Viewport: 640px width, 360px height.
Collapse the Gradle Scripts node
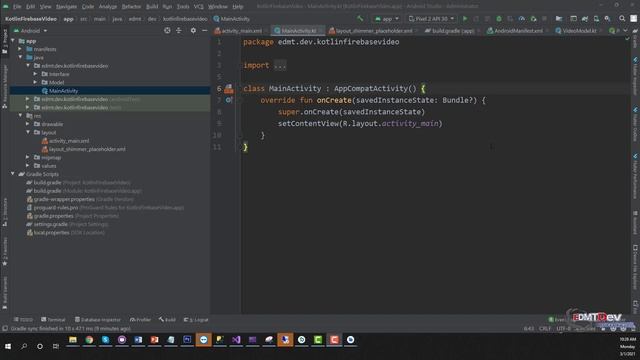[x=13, y=174]
